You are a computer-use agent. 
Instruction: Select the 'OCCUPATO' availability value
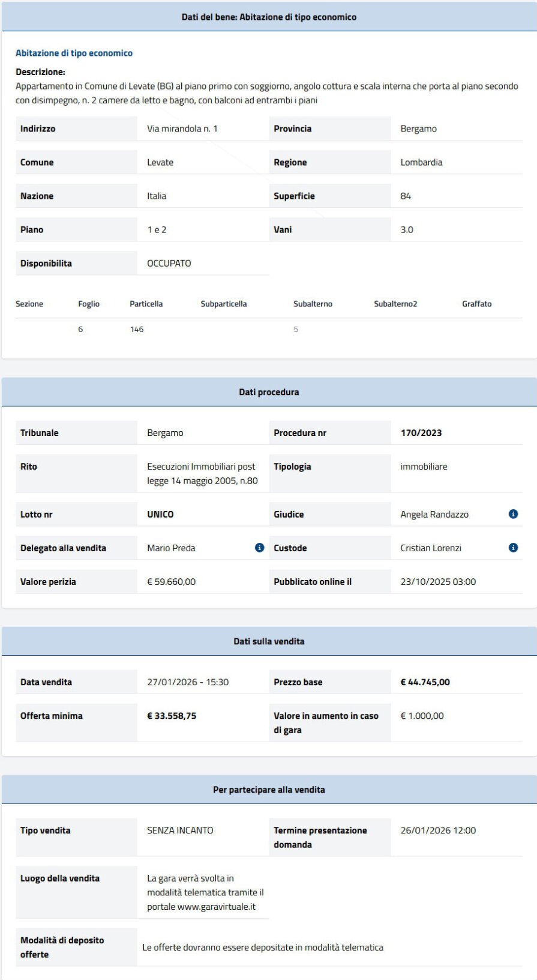click(x=169, y=264)
